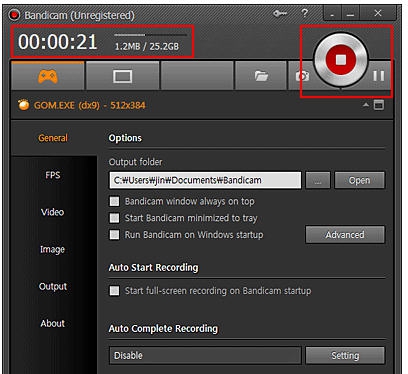
Task: Click the GOM.EXE application icon
Action: point(23,105)
